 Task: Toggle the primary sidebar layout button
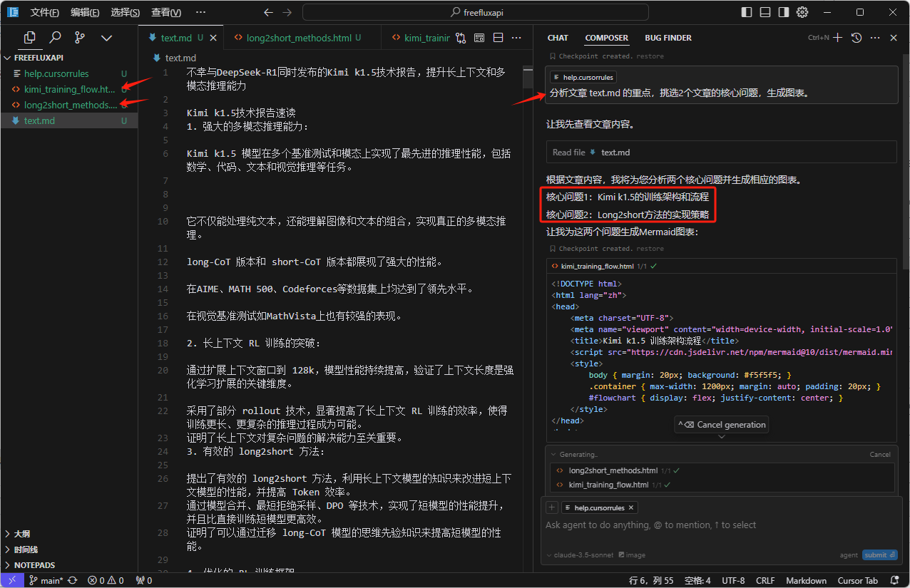click(747, 12)
